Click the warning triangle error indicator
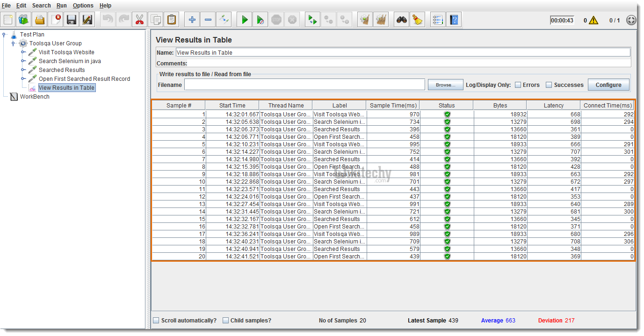Image resolution: width=644 pixels, height=336 pixels. [593, 20]
